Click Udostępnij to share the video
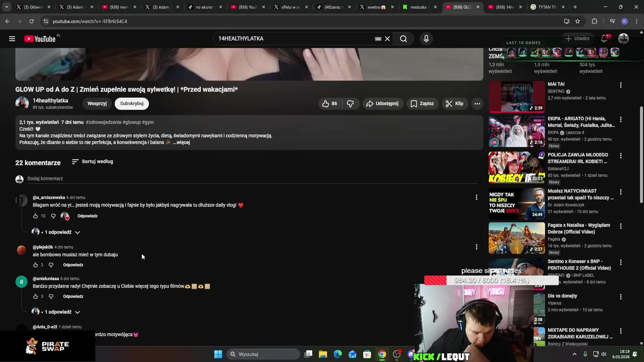This screenshot has height=362, width=644. 382,104
